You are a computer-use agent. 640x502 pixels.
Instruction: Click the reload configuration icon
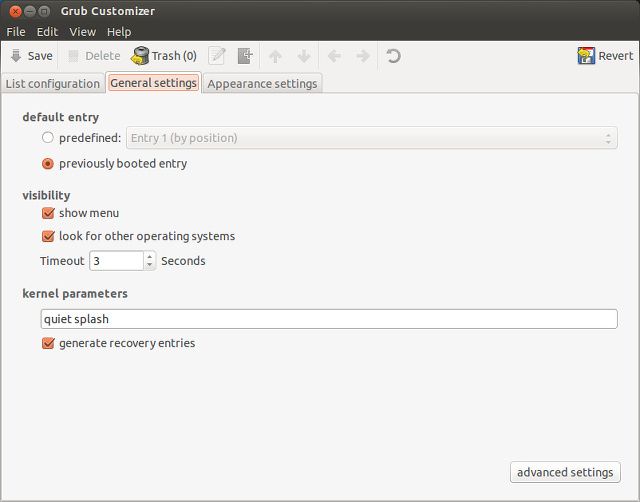pos(393,56)
